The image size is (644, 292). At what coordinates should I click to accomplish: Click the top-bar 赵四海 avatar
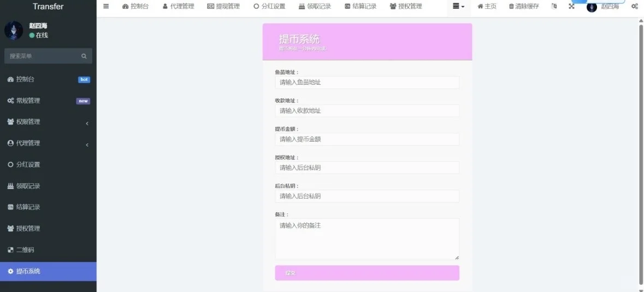tap(592, 7)
